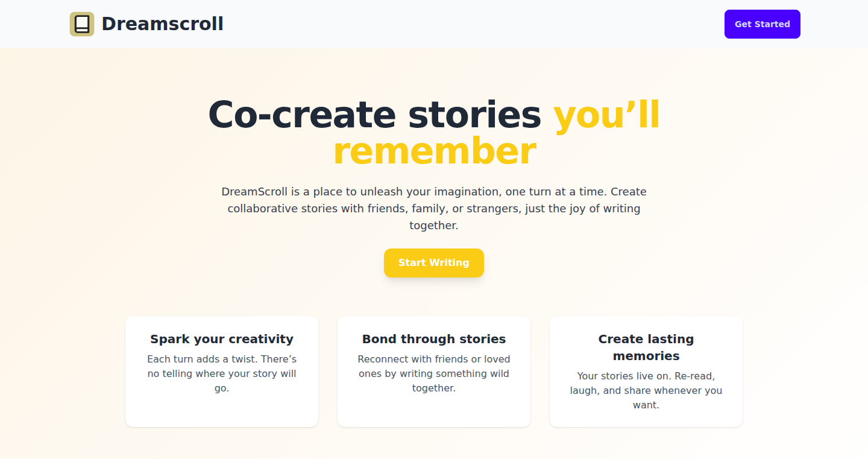The height and width of the screenshot is (459, 868).
Task: Click the words "laugh, and share whenever you want"
Action: pos(646,398)
